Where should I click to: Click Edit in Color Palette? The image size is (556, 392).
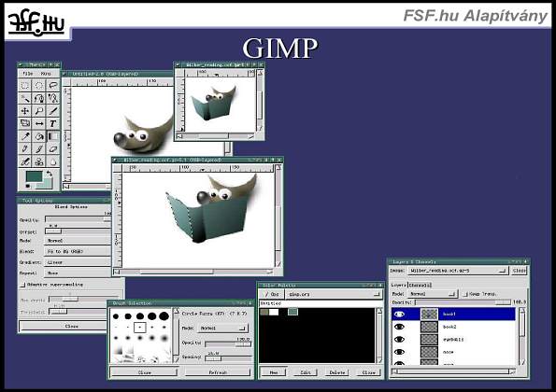pos(306,372)
